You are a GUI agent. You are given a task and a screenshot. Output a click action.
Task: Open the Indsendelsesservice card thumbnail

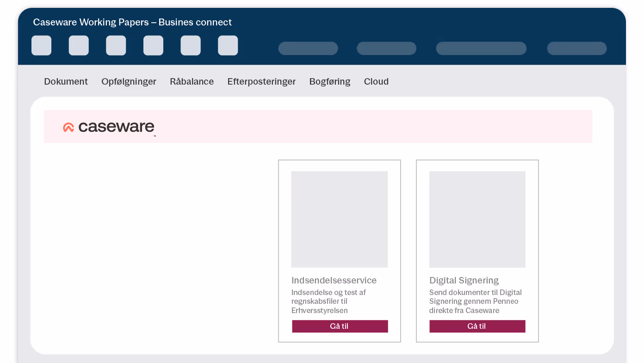(339, 219)
